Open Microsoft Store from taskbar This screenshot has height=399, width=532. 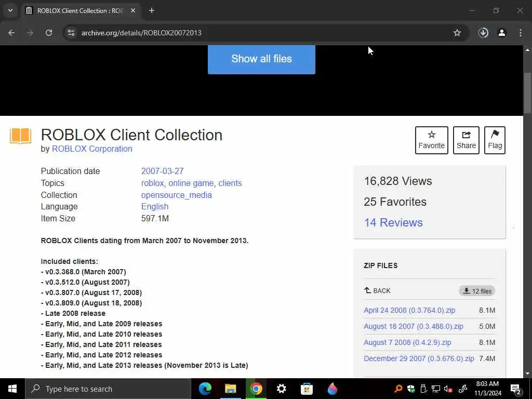pyautogui.click(x=307, y=389)
